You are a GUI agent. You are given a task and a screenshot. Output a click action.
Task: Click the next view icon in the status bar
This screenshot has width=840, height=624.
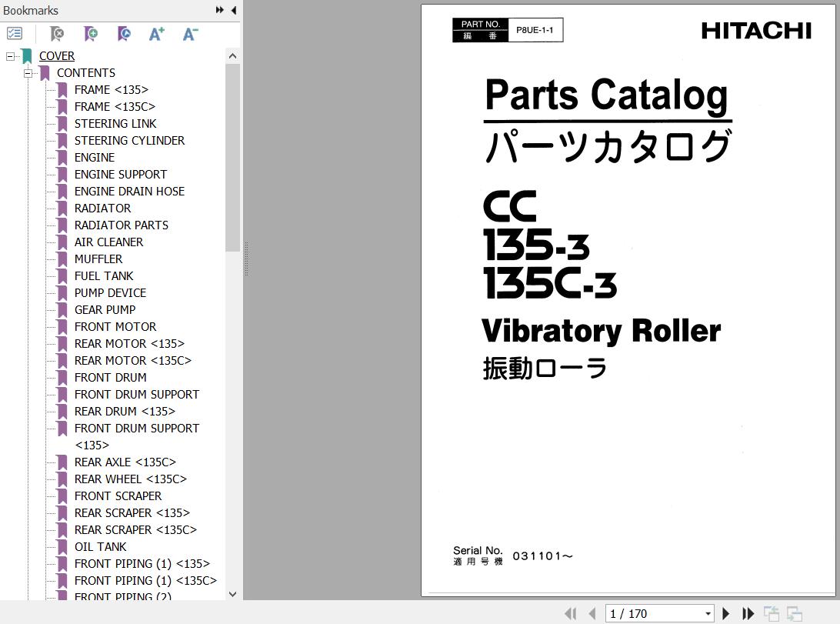tap(795, 613)
